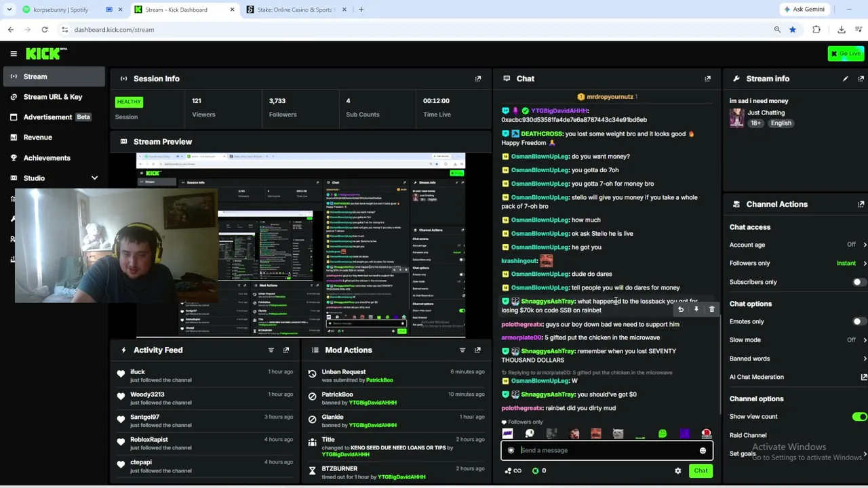Open browser Downloads icon
Screen dimensions: 868x488
click(842, 30)
